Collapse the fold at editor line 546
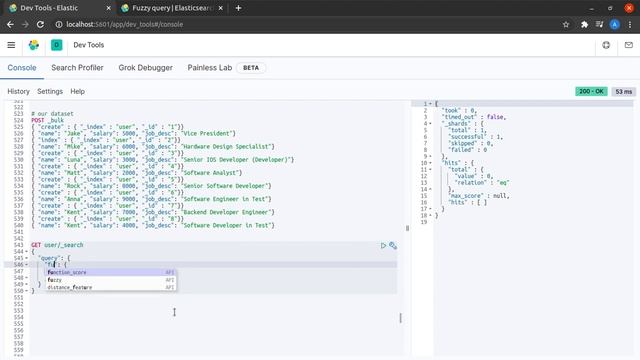 coord(27,264)
